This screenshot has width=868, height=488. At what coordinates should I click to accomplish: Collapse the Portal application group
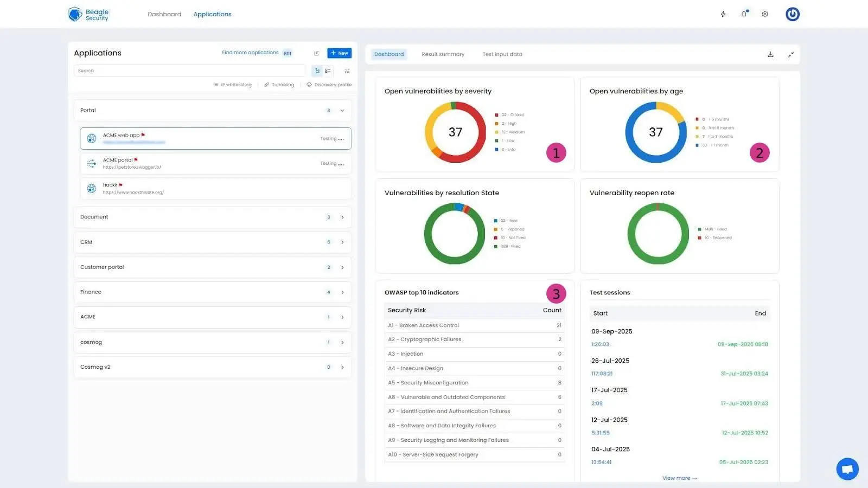(x=342, y=110)
